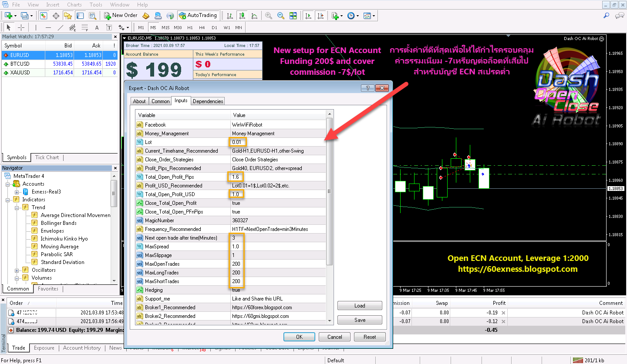Click the Reset button
The width and height of the screenshot is (627, 364).
[370, 337]
